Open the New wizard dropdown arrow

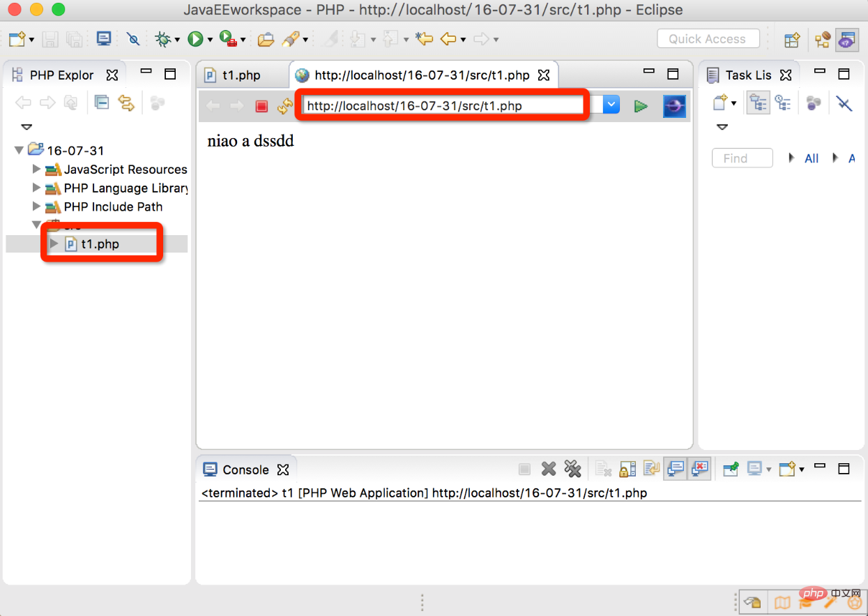(31, 40)
